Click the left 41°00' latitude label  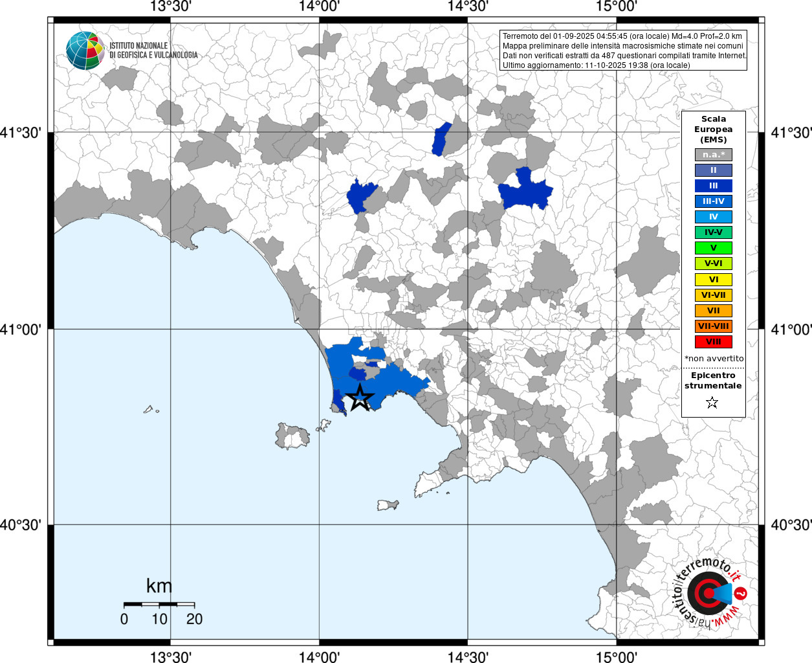coord(21,329)
